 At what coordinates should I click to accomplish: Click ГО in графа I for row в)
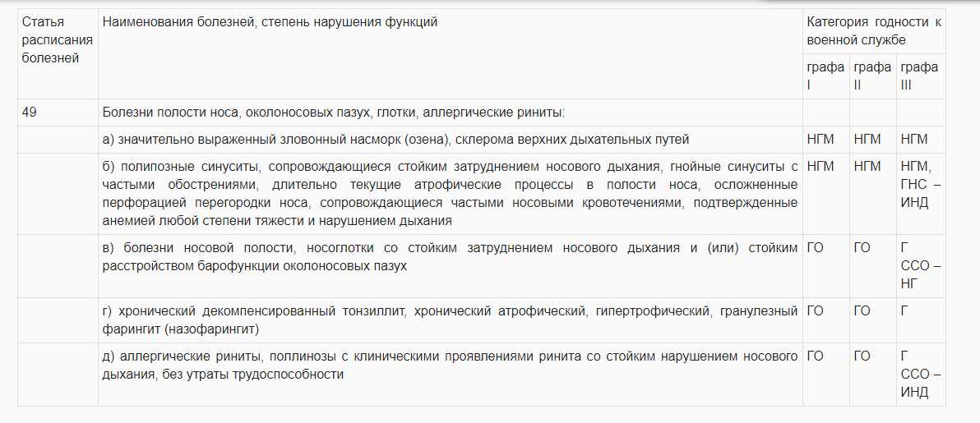pyautogui.click(x=815, y=248)
